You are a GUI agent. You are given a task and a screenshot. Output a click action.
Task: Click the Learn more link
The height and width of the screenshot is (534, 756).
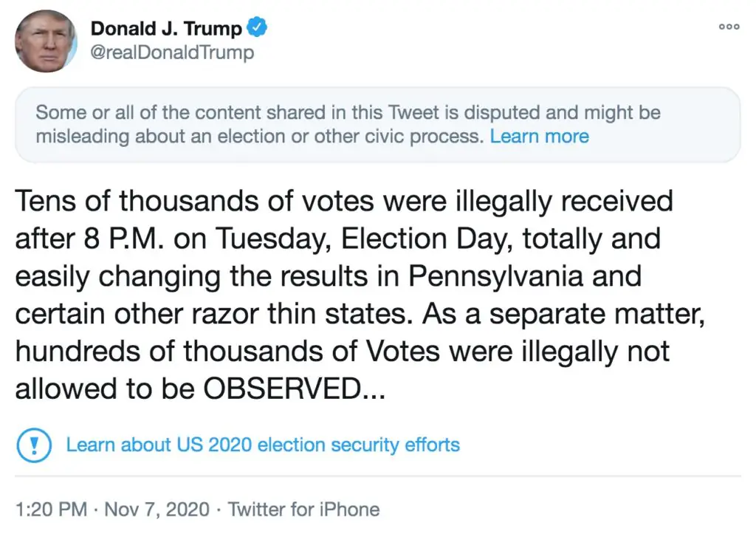coord(539,137)
